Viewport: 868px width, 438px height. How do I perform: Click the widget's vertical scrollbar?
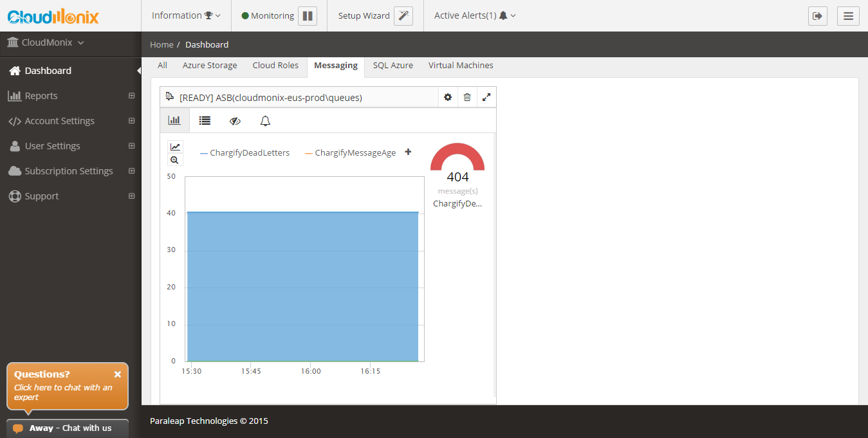494,265
